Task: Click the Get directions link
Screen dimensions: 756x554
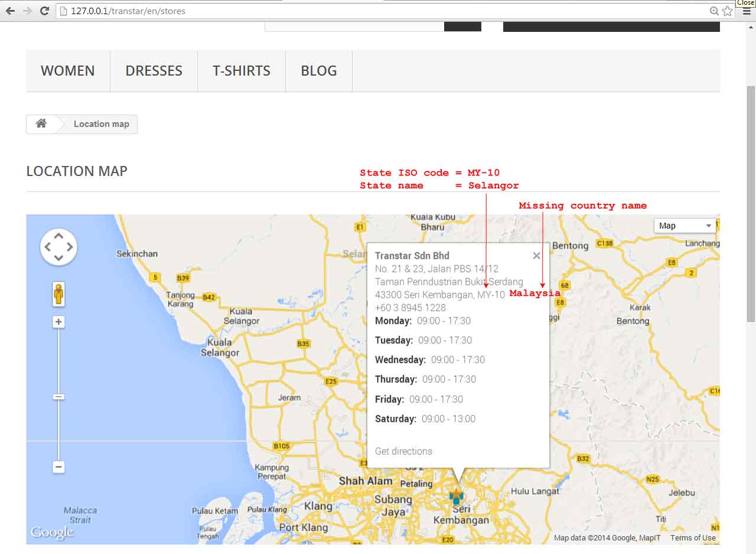Action: 403,451
